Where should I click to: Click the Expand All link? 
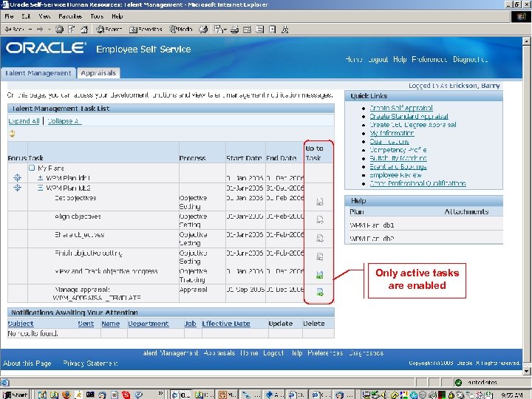pyautogui.click(x=24, y=121)
